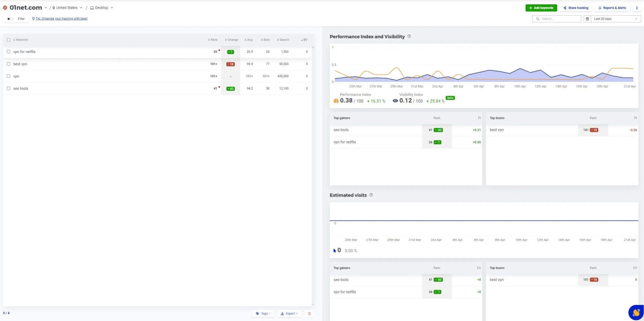Sort table by Rank column header
This screenshot has height=321, width=644.
coord(213,40)
